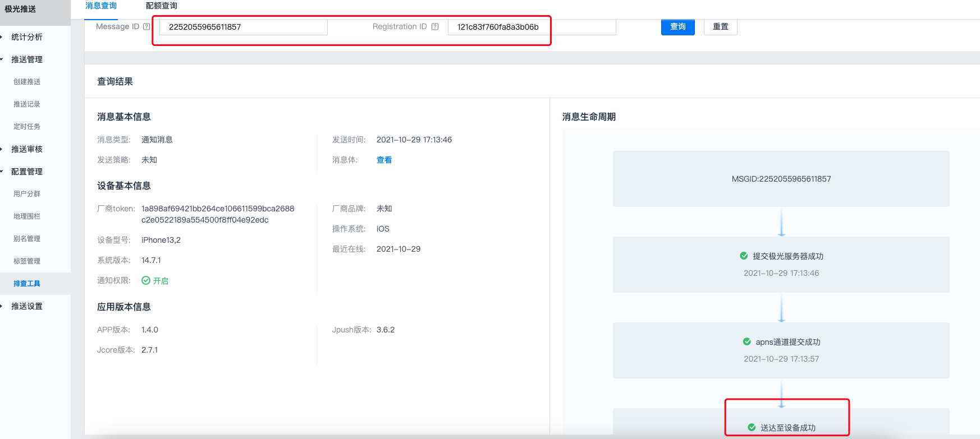Open the 查看 message body link
Screen dimensions: 980x439
click(x=384, y=160)
